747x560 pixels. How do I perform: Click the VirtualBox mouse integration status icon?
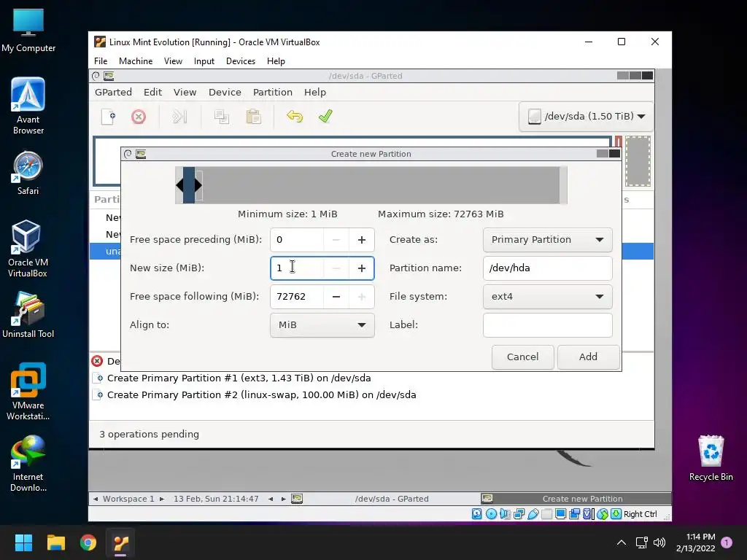(602, 514)
